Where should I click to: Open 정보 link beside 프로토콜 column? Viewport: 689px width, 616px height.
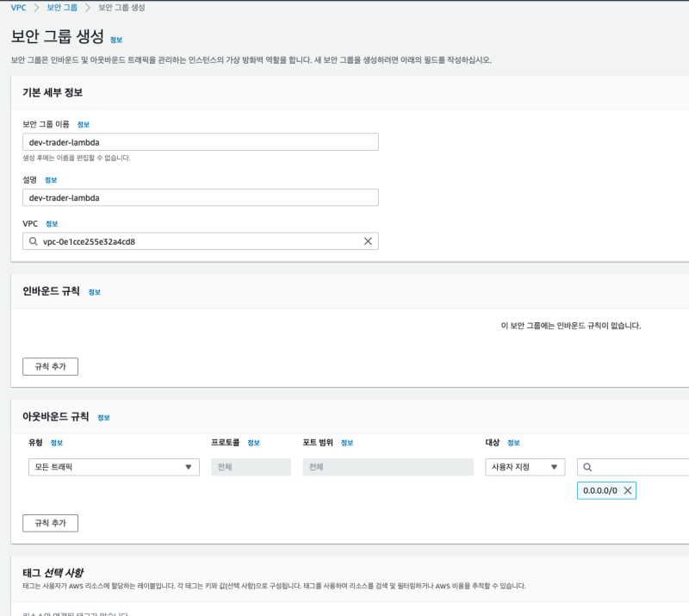(x=253, y=443)
